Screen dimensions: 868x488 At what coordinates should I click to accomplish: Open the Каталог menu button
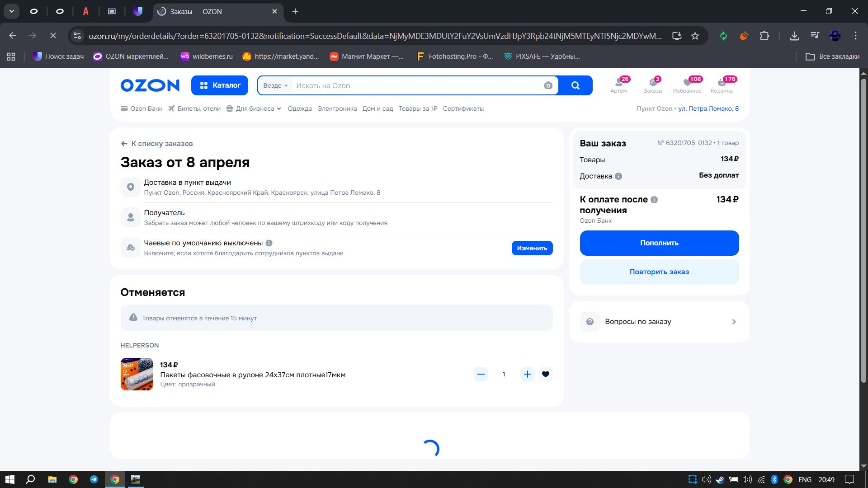point(219,85)
